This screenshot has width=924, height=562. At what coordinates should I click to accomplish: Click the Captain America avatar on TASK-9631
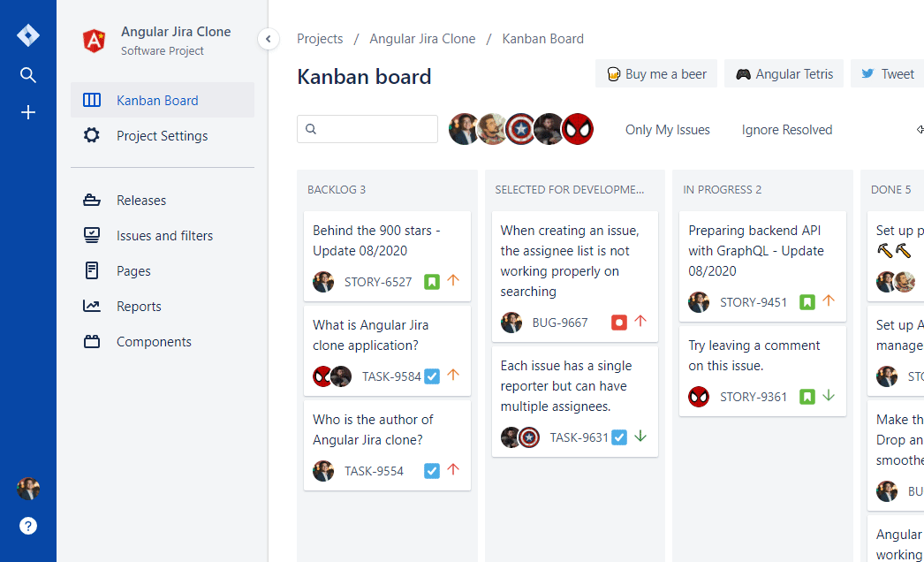(529, 437)
